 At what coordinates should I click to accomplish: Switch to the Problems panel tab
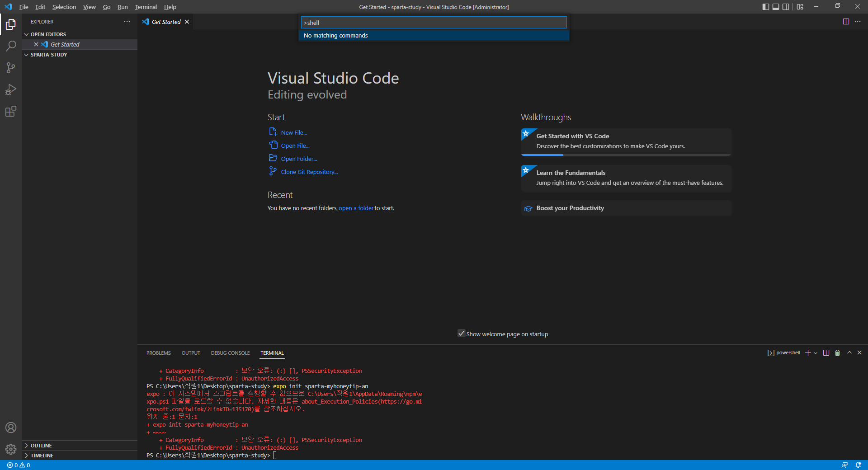tap(159, 353)
